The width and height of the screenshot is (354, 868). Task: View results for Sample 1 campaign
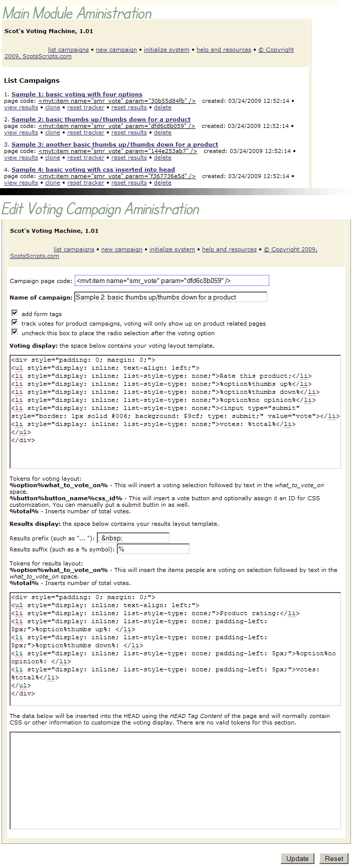pyautogui.click(x=21, y=107)
